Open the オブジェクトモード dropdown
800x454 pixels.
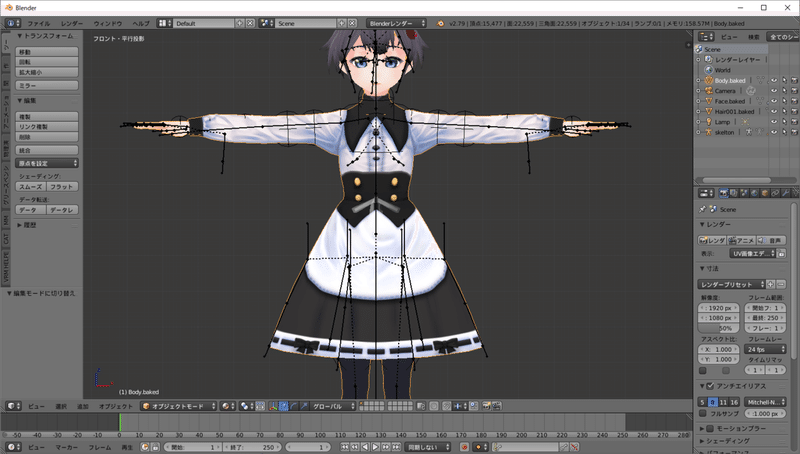[x=179, y=406]
